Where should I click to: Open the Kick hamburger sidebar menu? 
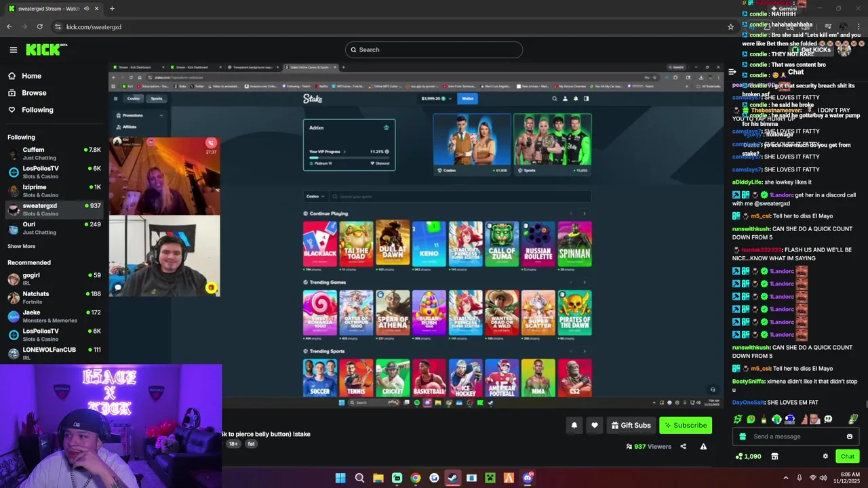[x=13, y=49]
